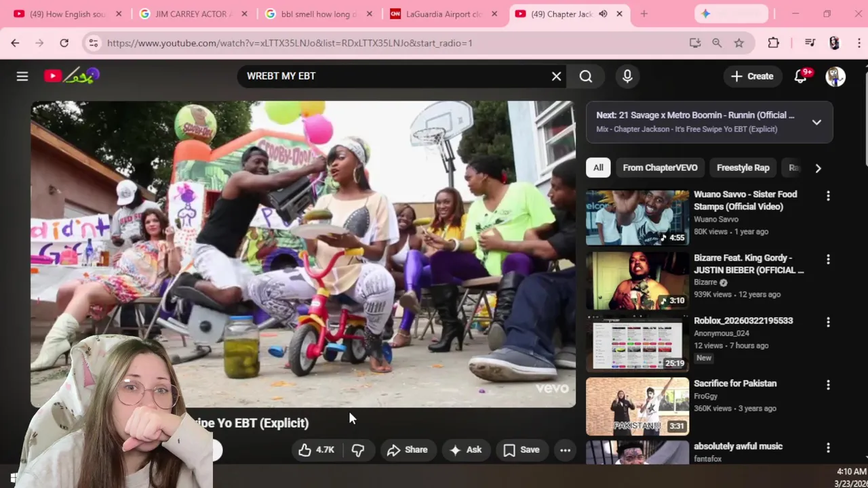Screen dimensions: 868x488
Task: Click the video player frame
Action: tap(303, 254)
